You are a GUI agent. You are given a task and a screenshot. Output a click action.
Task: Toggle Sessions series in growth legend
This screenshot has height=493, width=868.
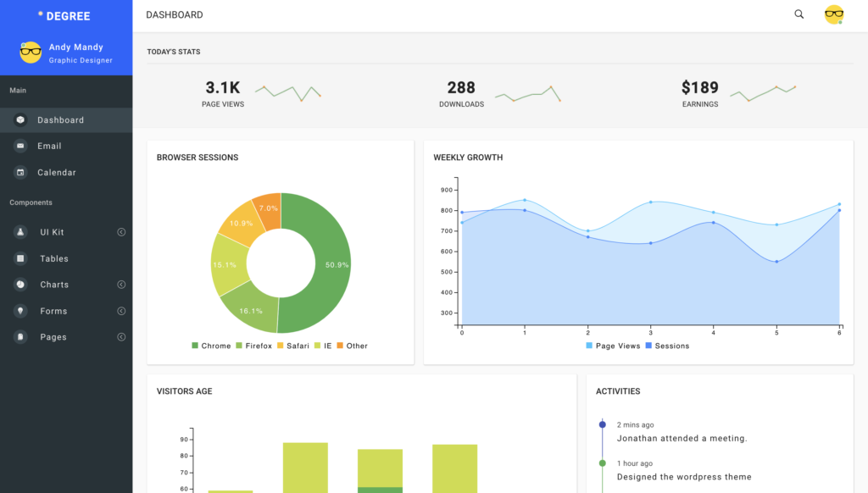pyautogui.click(x=666, y=346)
